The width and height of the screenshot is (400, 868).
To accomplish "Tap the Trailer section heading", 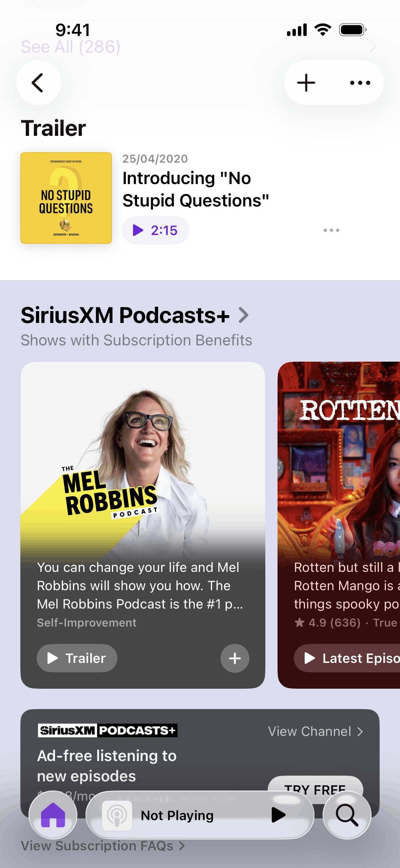I will point(53,128).
